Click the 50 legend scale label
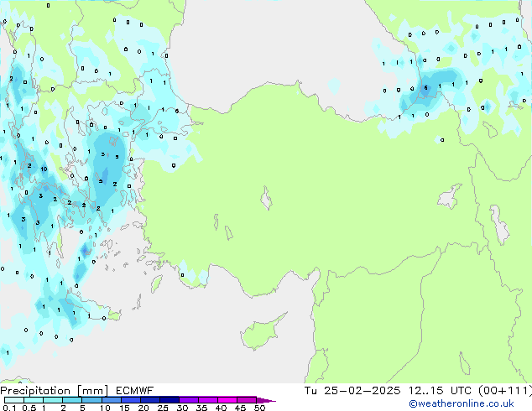Image resolution: width=532 pixels, height=411 pixels. [x=259, y=408]
